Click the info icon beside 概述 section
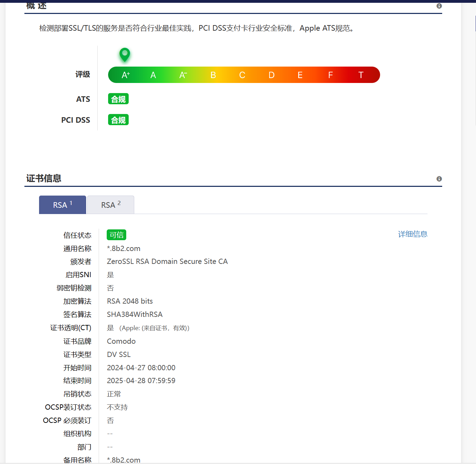476x464 pixels. pos(439,6)
